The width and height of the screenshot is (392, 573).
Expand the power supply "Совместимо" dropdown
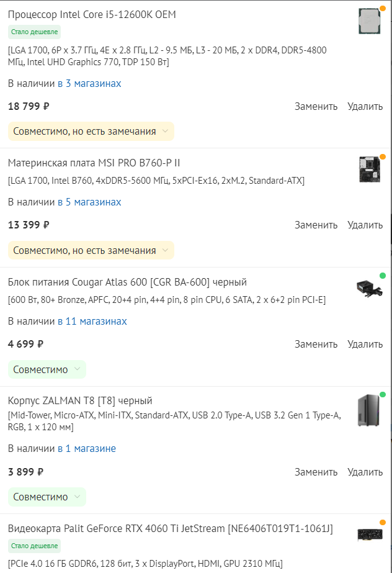(x=47, y=369)
